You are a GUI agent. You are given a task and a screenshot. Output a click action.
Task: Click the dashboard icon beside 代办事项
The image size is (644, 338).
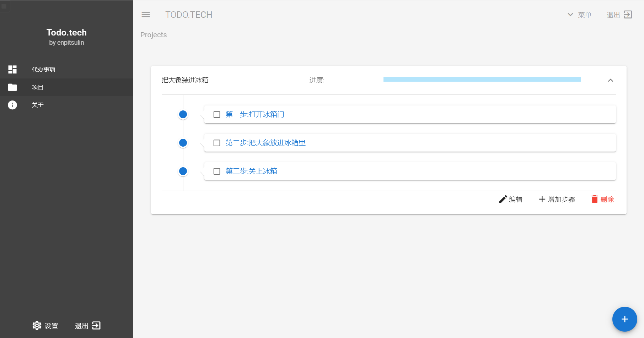click(12, 69)
